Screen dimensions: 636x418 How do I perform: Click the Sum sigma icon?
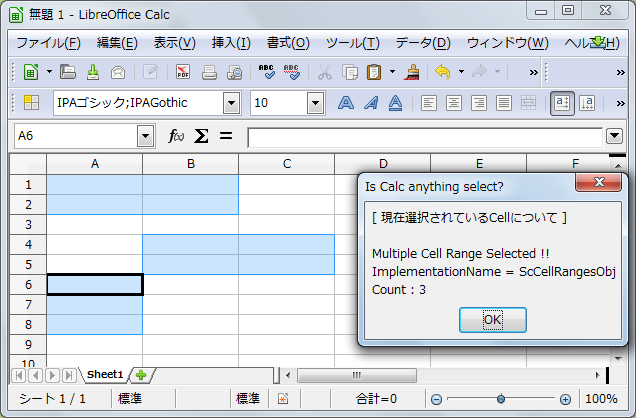click(x=201, y=136)
